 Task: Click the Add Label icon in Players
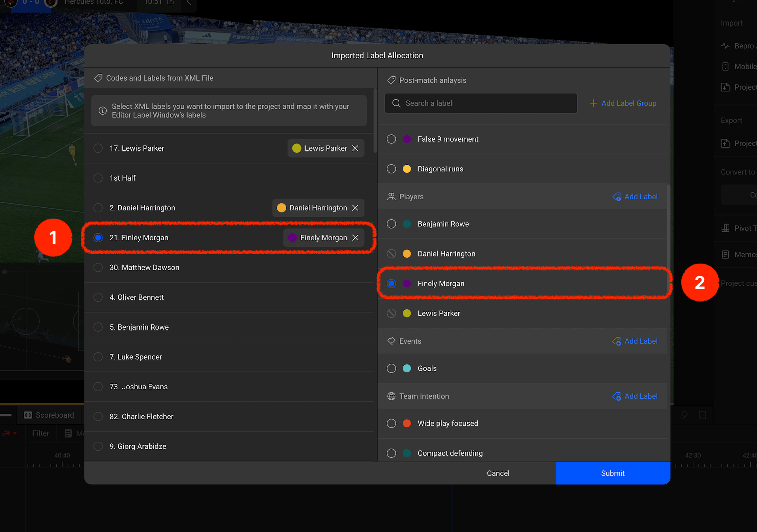pyautogui.click(x=617, y=197)
